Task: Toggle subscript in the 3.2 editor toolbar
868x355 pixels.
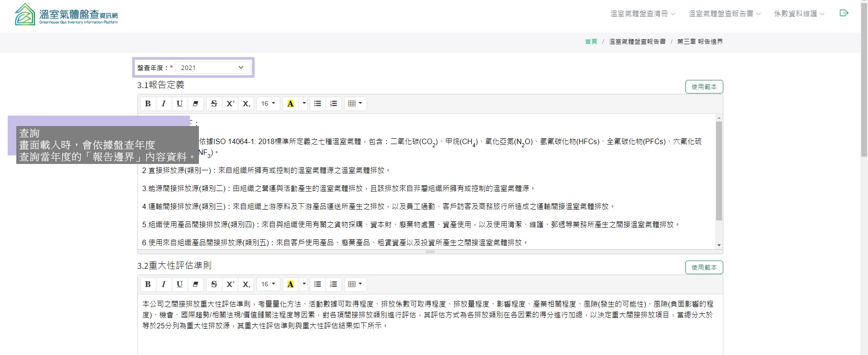Action: (246, 284)
